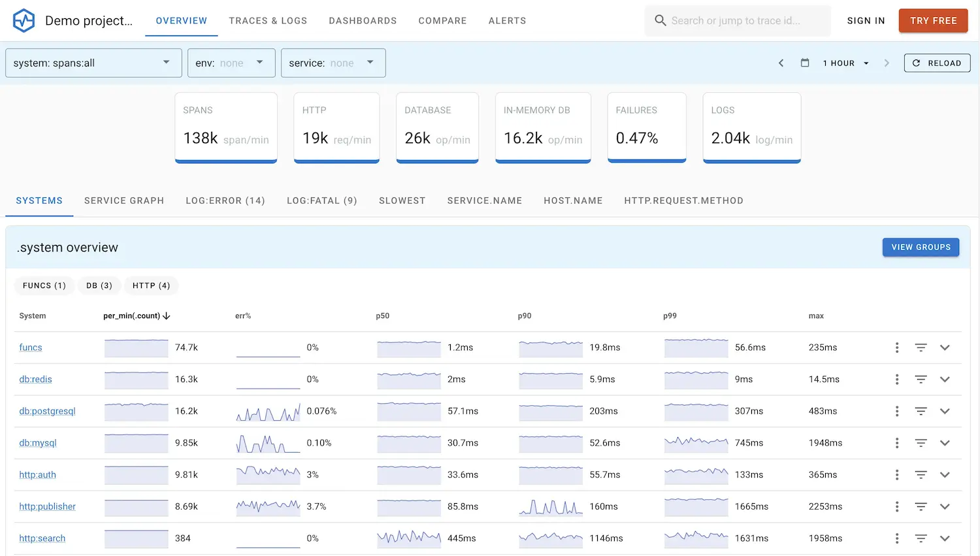
Task: Go to previous time period arrow
Action: [x=781, y=63]
